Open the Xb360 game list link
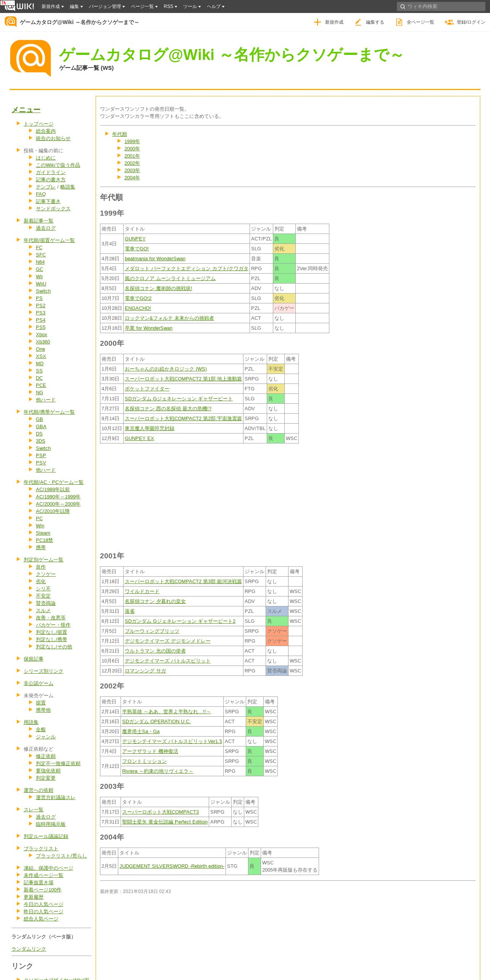 (x=43, y=342)
